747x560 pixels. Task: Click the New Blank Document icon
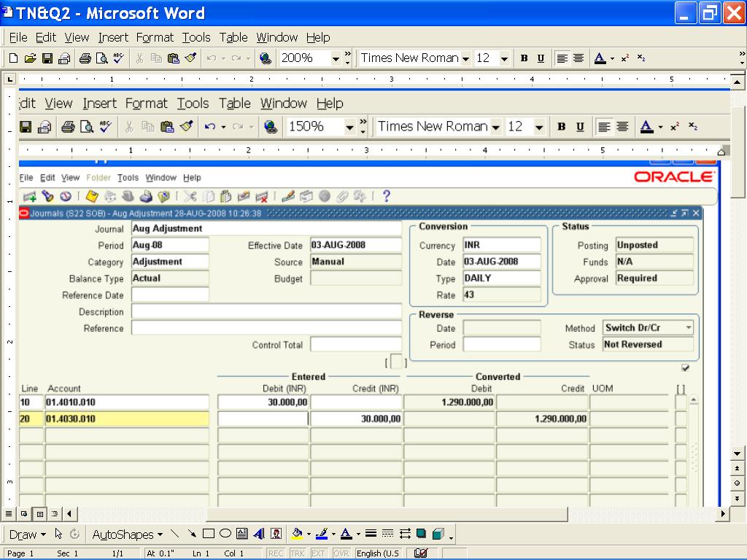(x=13, y=58)
